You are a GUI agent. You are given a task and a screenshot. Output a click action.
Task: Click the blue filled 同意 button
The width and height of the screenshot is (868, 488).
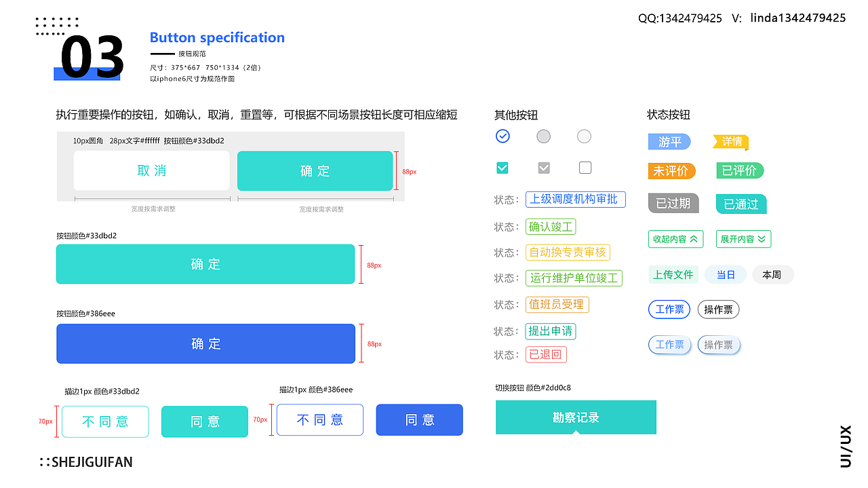[420, 419]
